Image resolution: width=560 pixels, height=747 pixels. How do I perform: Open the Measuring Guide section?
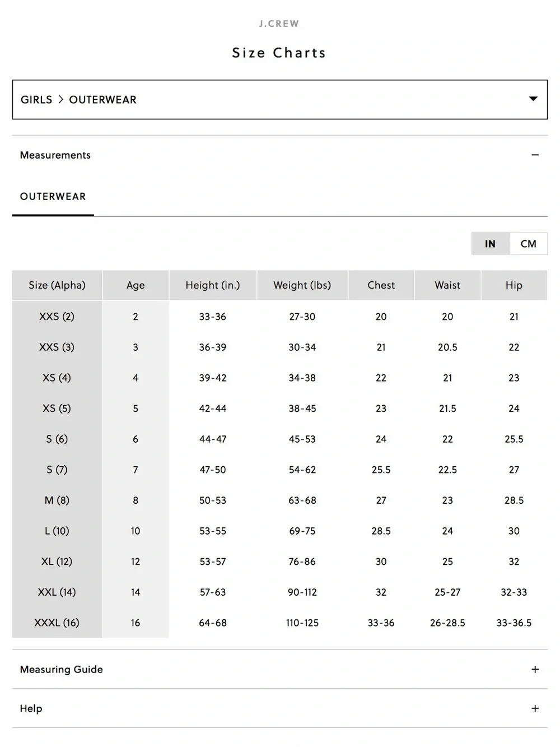pos(279,669)
